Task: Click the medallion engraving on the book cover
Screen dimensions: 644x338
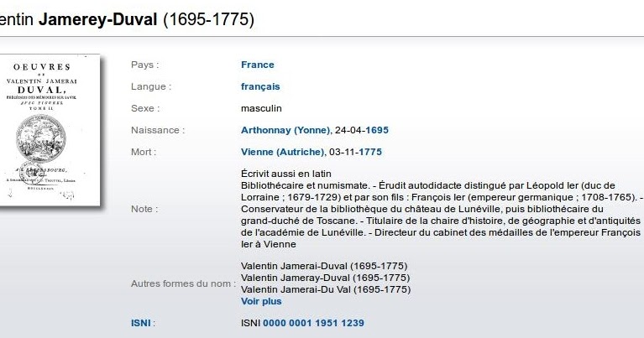Action: point(40,138)
